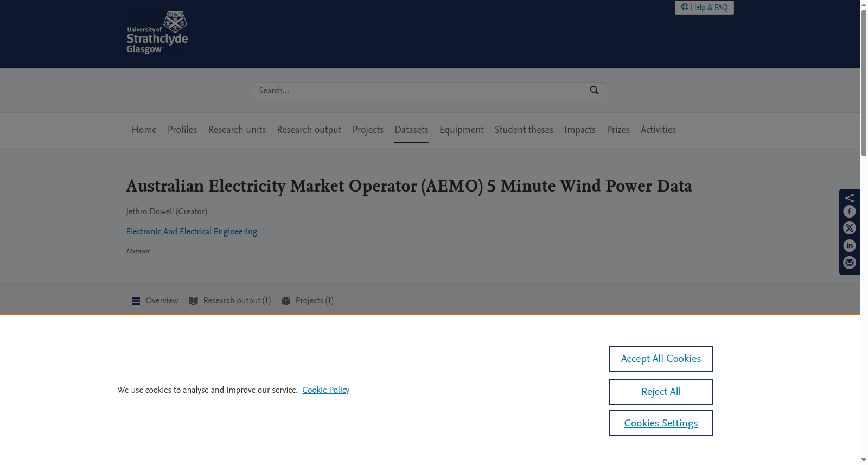Click the search magnifier icon

click(x=594, y=91)
